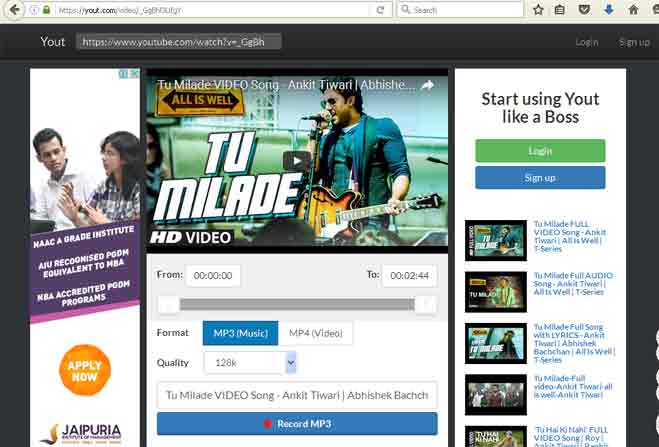Image resolution: width=659 pixels, height=447 pixels.
Task: Reload the page with the refresh icon
Action: pos(380,10)
